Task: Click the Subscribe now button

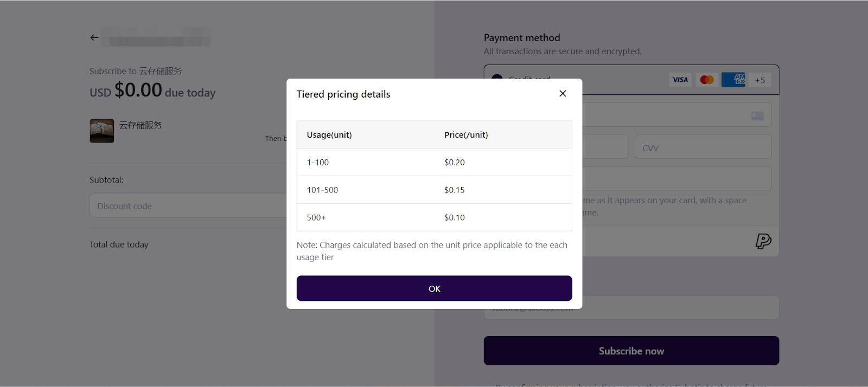Action: coord(631,351)
